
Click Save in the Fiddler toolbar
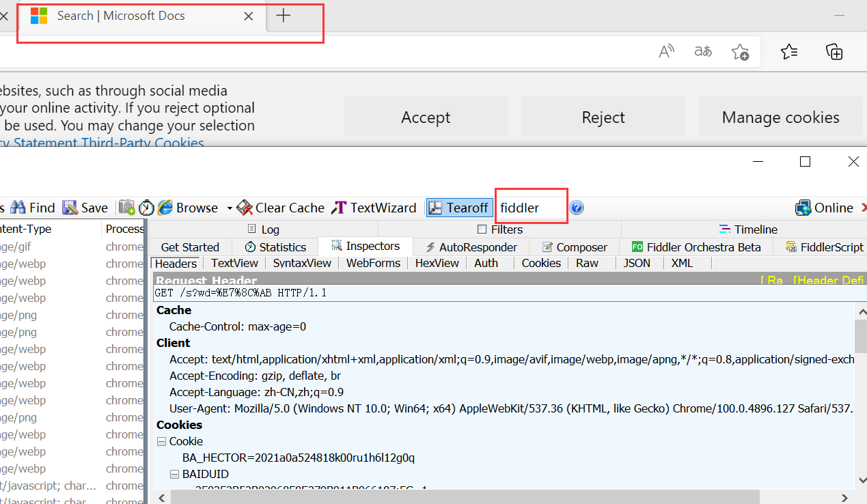point(85,208)
